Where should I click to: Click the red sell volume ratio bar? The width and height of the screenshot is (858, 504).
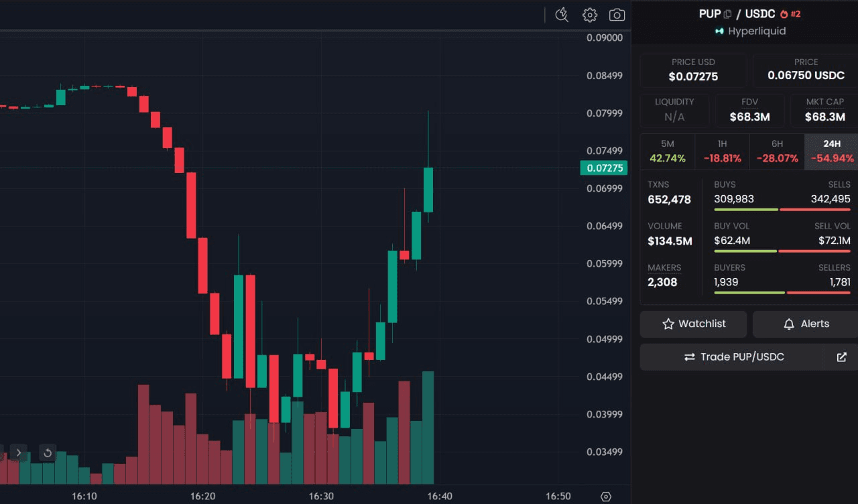pos(815,251)
